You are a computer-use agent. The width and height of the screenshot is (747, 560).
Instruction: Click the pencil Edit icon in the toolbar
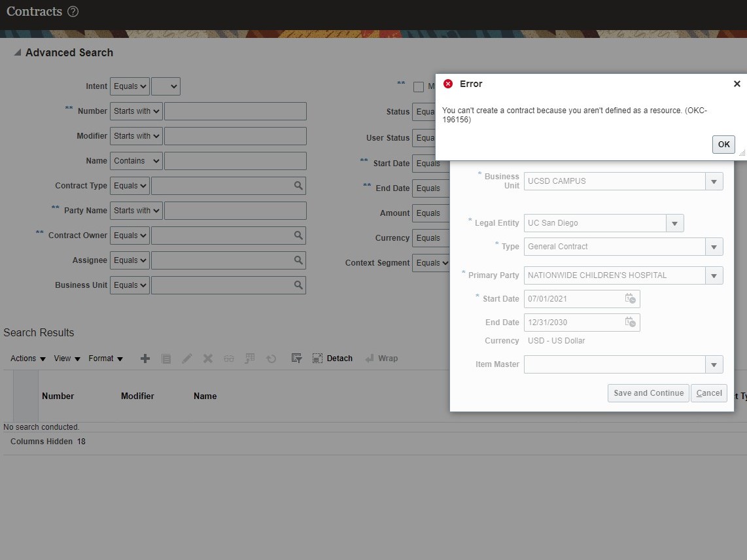click(187, 359)
